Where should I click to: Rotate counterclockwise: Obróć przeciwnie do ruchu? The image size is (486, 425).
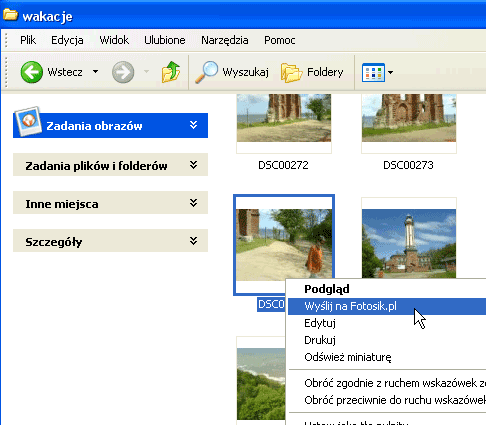(x=387, y=400)
